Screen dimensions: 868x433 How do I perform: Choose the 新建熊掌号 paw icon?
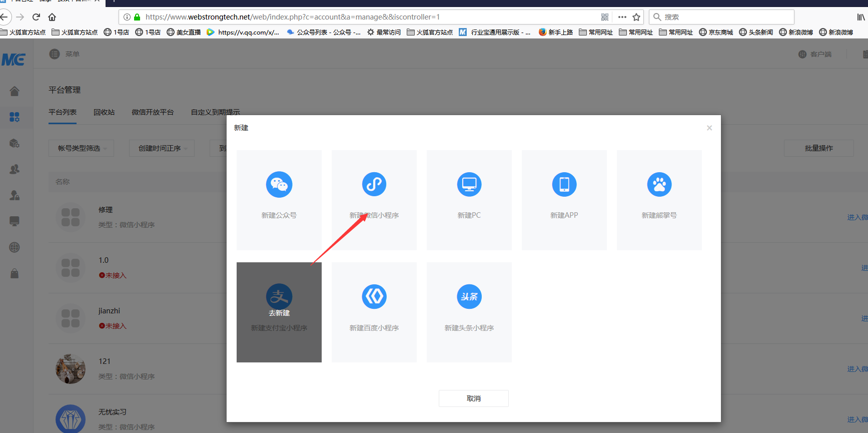point(659,184)
